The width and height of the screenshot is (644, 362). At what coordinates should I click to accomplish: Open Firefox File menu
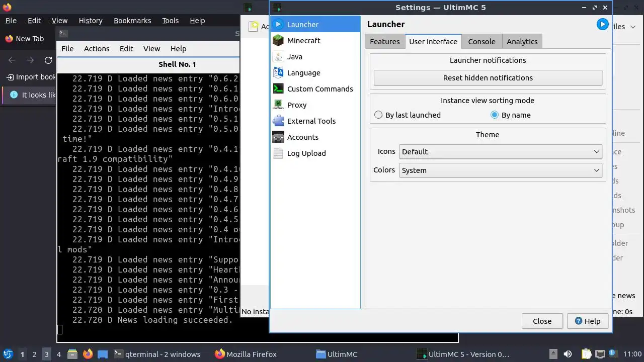point(11,21)
